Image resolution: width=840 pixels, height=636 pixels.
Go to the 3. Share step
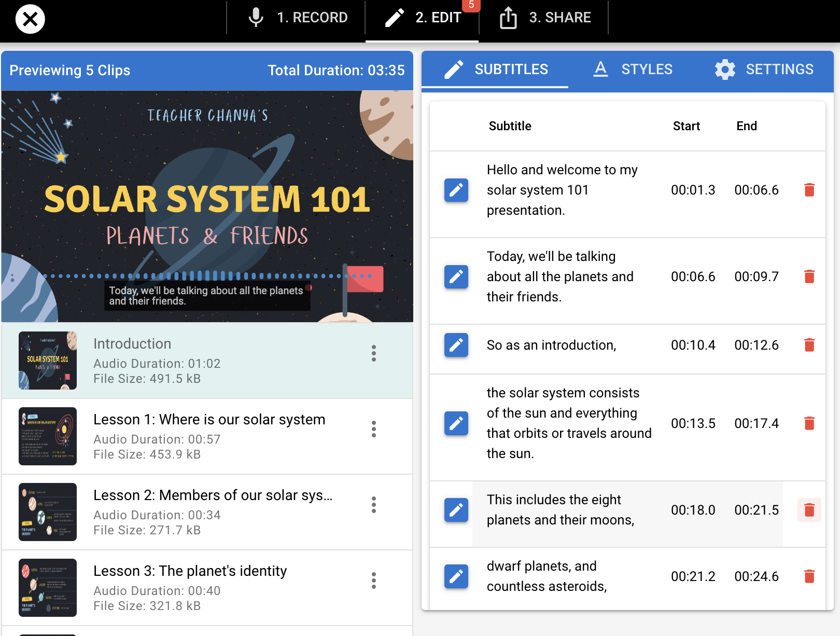pyautogui.click(x=545, y=17)
